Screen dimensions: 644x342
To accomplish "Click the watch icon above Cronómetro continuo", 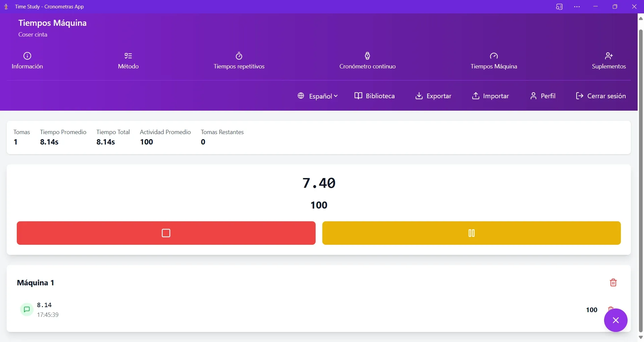I will coord(367,56).
